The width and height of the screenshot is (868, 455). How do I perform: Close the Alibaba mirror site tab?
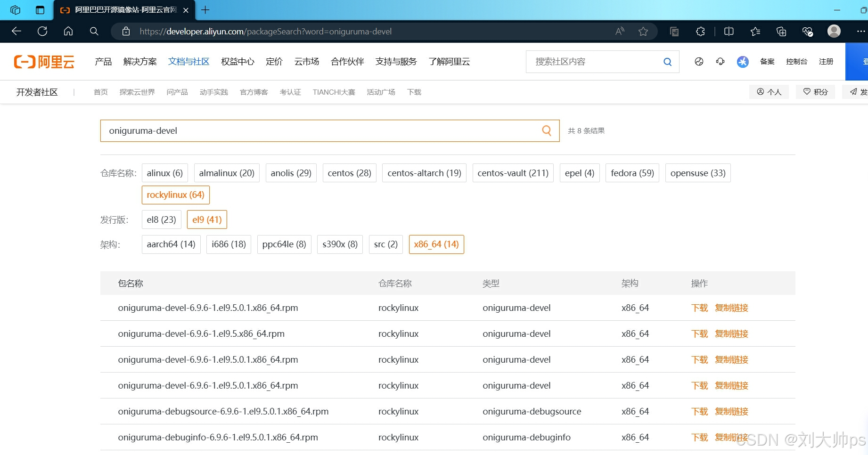point(186,10)
